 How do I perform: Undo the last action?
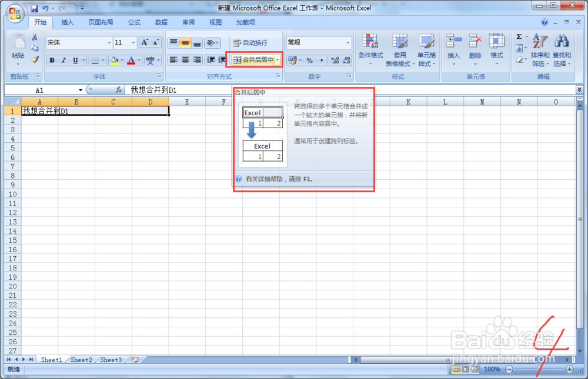coord(45,8)
